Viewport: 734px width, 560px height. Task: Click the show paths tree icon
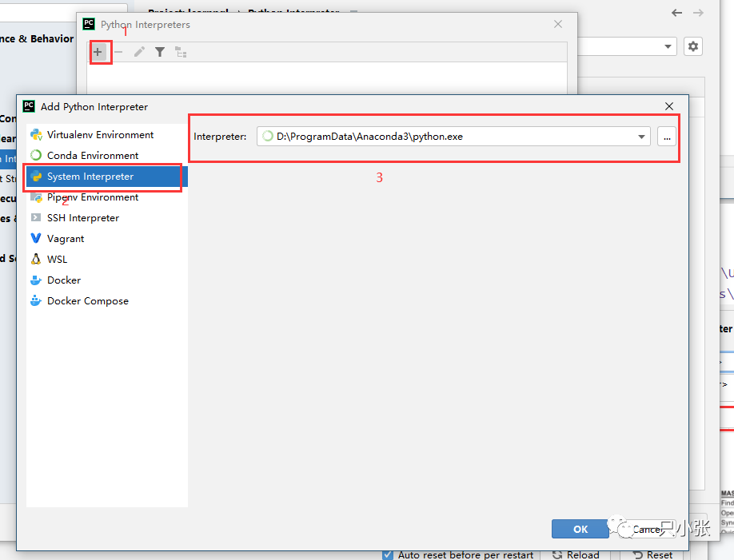coord(181,52)
